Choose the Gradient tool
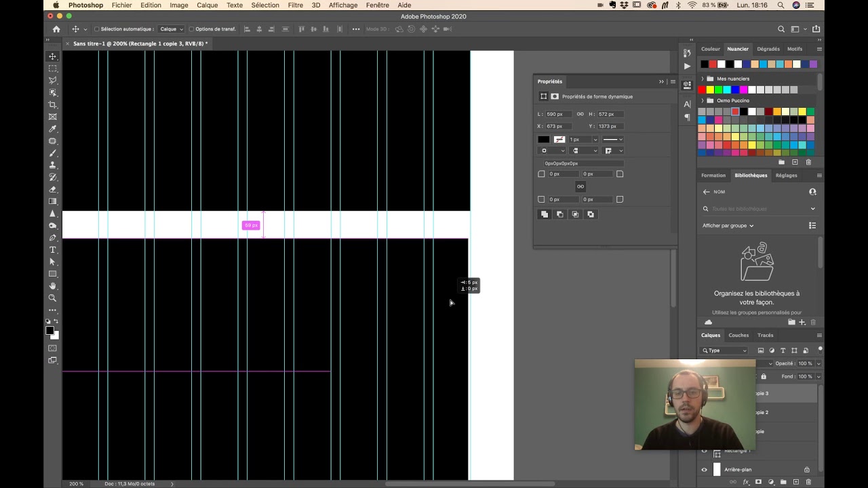Viewport: 868px width, 488px height. point(53,201)
